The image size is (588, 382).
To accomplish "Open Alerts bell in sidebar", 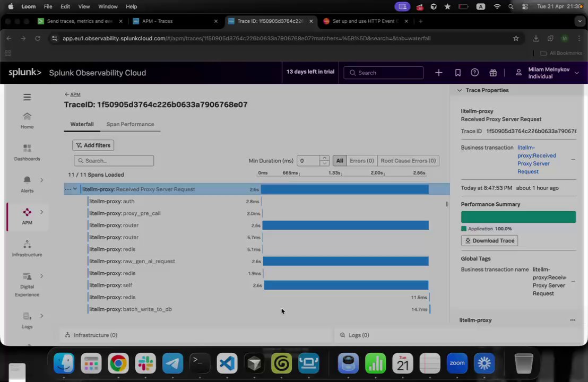I will coord(27,185).
